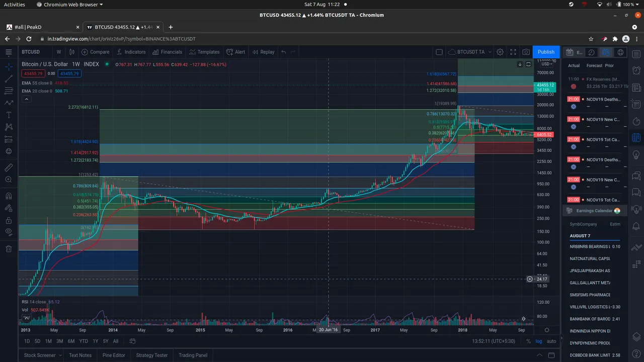Open chart settings gear
Screen dimensions: 644x362
point(500,52)
